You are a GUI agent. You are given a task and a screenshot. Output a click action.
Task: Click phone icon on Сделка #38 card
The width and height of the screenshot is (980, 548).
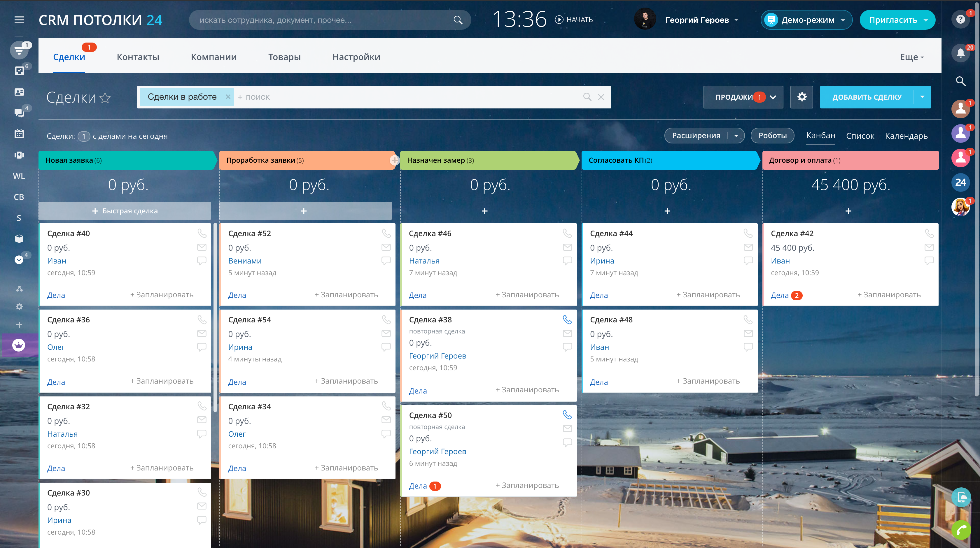point(567,319)
